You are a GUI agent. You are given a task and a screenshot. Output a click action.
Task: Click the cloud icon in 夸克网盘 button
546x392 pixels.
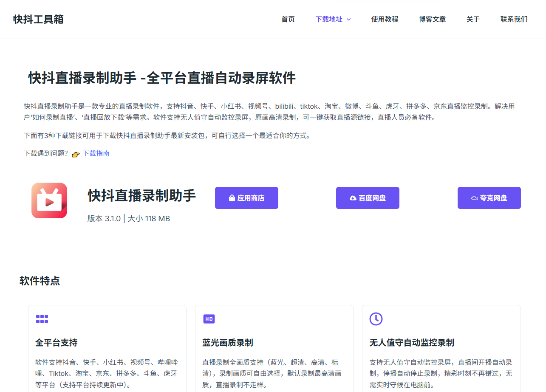(x=475, y=198)
